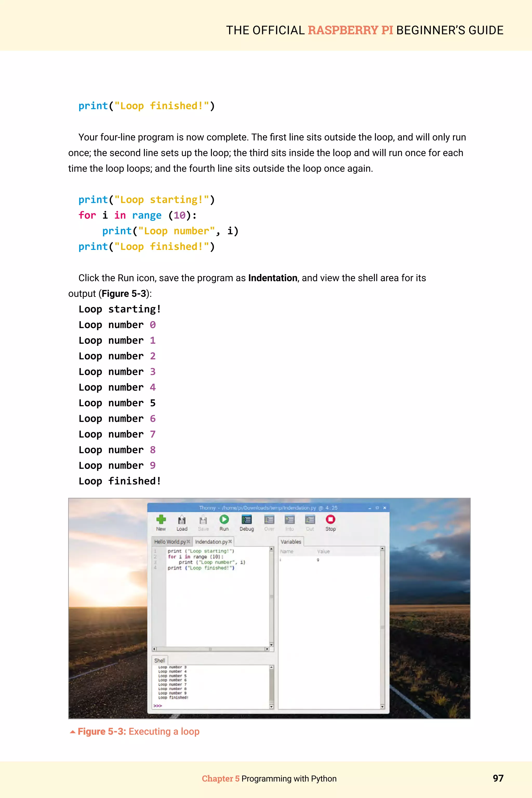Image resolution: width=532 pixels, height=798 pixels.
Task: Click the print Loop number line in editor
Action: coord(212,562)
